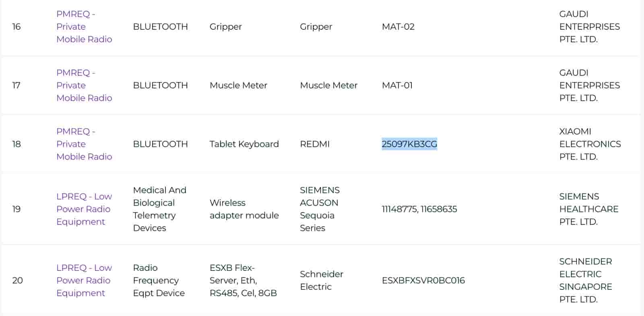Open the LPREQ link in row 19

[84, 209]
